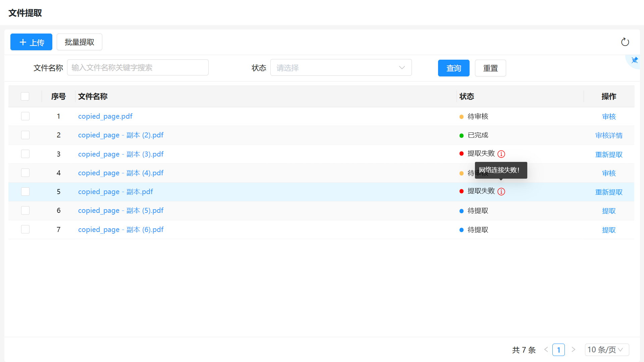Check the box for copied_page.pdf row
Screen dimensions: 644x362
(x=25, y=116)
